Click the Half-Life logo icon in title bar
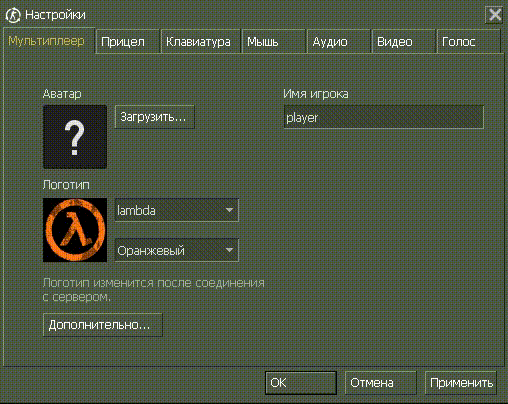Image resolution: width=508 pixels, height=404 pixels. point(13,15)
